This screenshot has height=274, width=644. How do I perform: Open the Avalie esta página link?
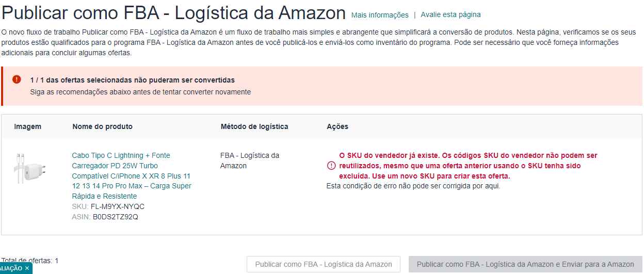[x=450, y=14]
